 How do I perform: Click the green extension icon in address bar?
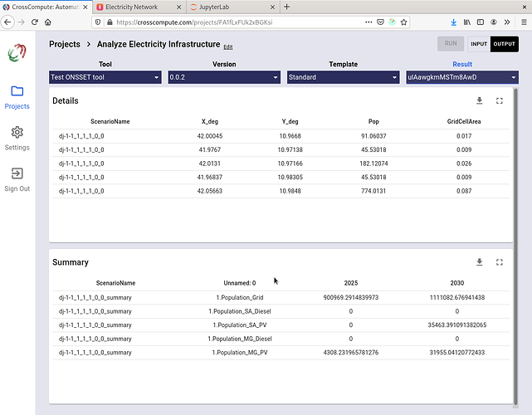point(393,22)
